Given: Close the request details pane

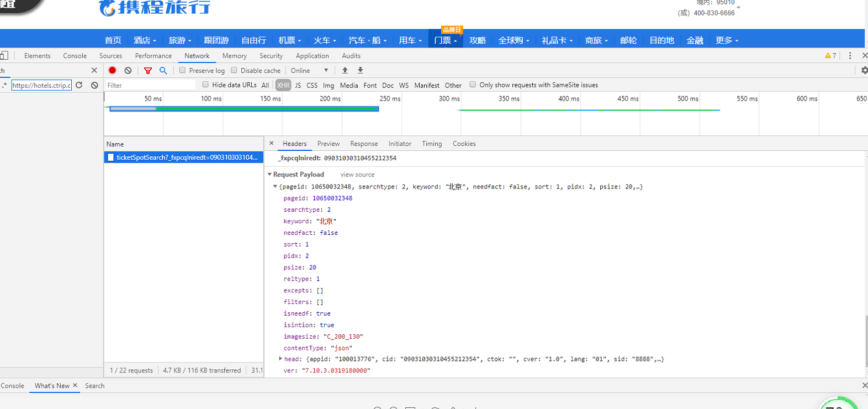Looking at the screenshot, I should tap(272, 143).
